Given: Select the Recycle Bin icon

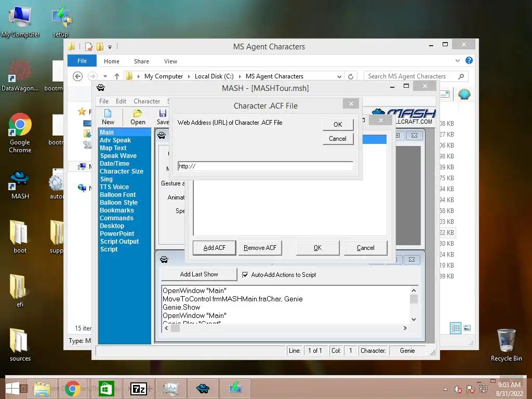Looking at the screenshot, I should (x=506, y=345).
